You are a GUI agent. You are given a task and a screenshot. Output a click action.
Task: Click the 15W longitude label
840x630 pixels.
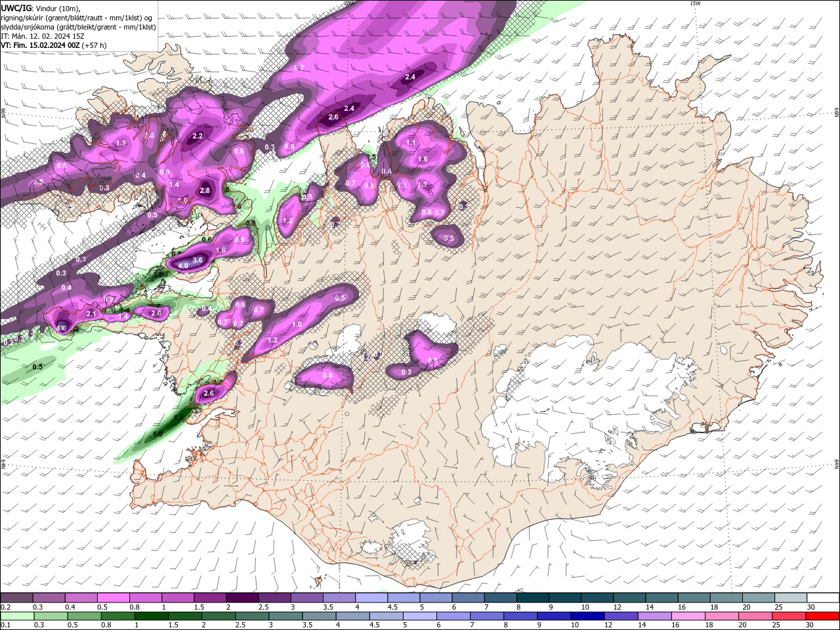[695, 3]
